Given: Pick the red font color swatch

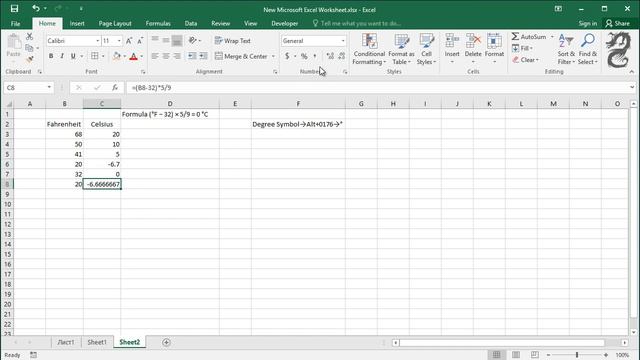Looking at the screenshot, I should (133, 56).
